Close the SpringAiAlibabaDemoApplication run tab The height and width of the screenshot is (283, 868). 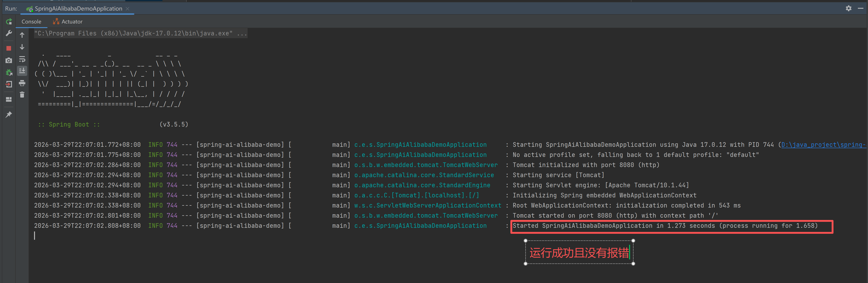click(127, 9)
